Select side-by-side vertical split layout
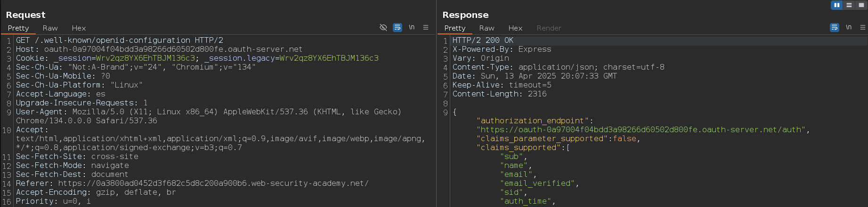The width and height of the screenshot is (868, 207). pyautogui.click(x=836, y=5)
